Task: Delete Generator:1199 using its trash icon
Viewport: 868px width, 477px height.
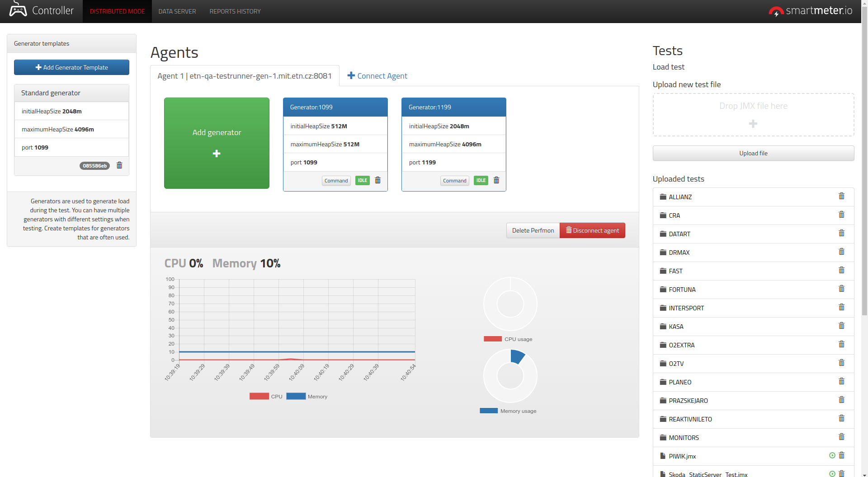Action: click(496, 180)
